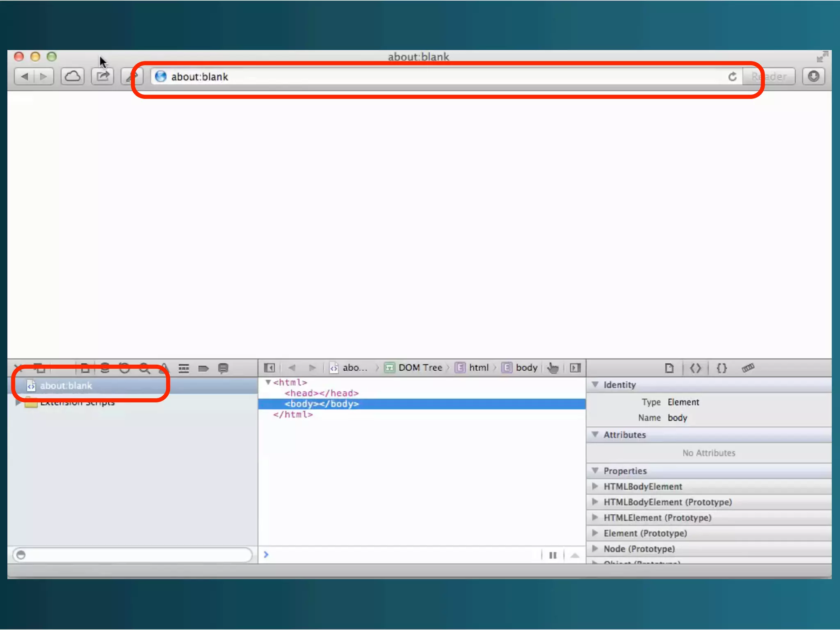Pause script execution in console bar

pyautogui.click(x=552, y=555)
